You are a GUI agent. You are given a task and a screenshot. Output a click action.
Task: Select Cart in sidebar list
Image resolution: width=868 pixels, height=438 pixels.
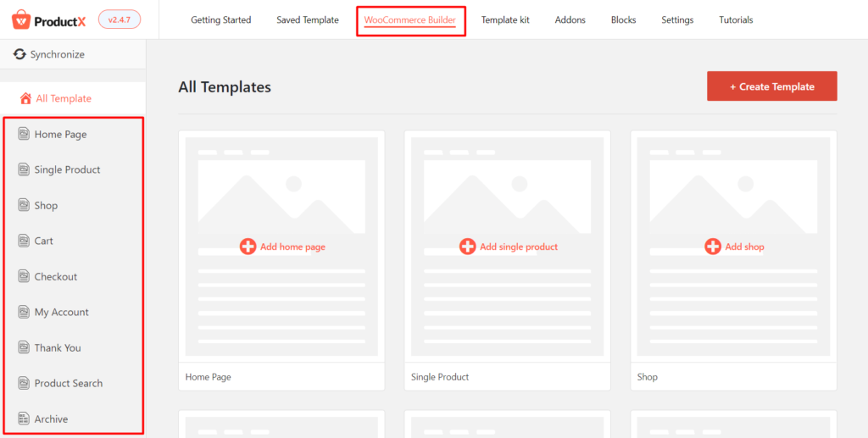coord(44,241)
